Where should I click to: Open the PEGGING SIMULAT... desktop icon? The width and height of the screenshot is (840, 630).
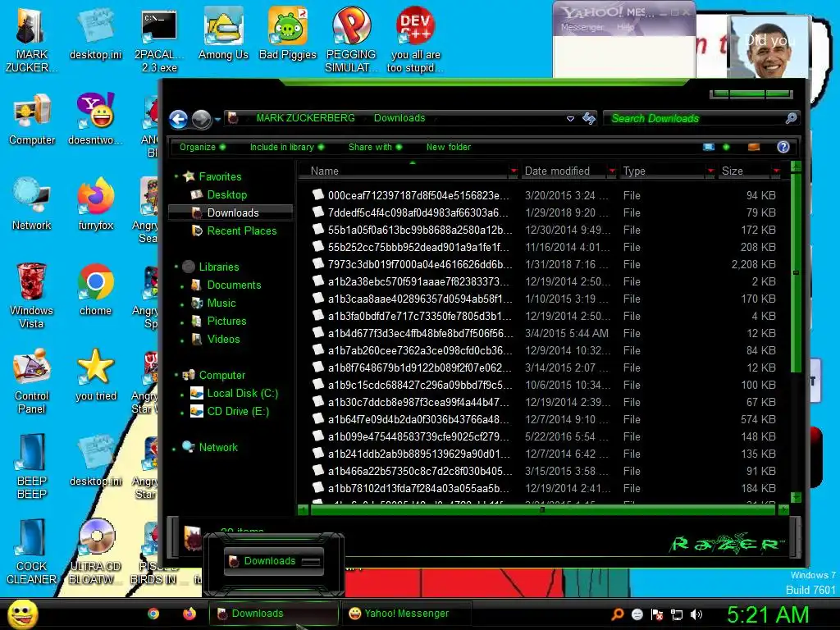pyautogui.click(x=351, y=41)
